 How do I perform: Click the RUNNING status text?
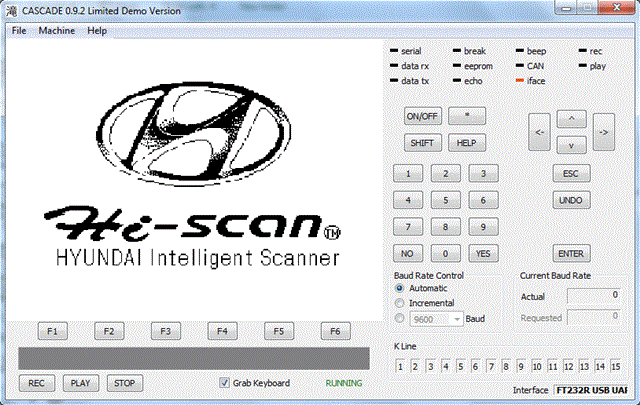click(x=344, y=383)
